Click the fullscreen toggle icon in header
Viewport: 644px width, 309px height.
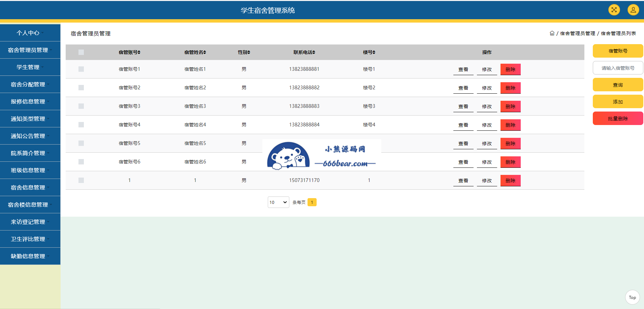coord(614,10)
